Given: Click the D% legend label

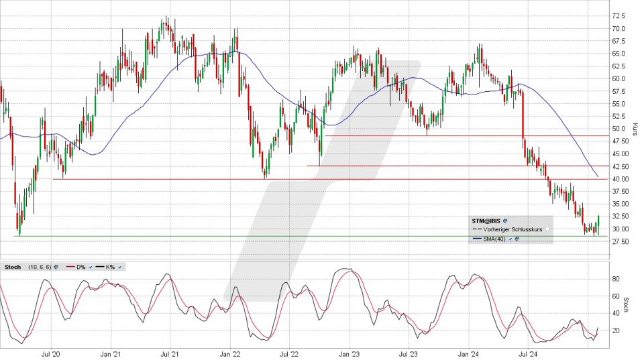Looking at the screenshot, I should 81,267.
